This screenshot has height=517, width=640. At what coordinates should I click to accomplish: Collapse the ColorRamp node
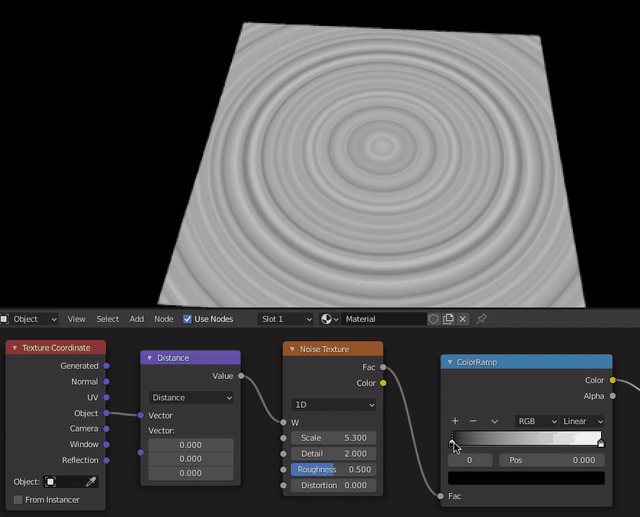(x=450, y=362)
